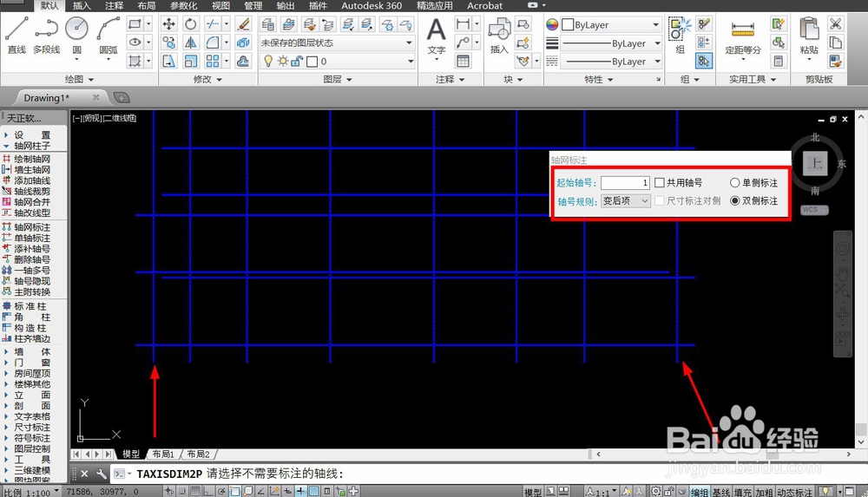Viewport: 868px width, 497px height.
Task: Click the 基线 status bar button
Action: point(720,492)
